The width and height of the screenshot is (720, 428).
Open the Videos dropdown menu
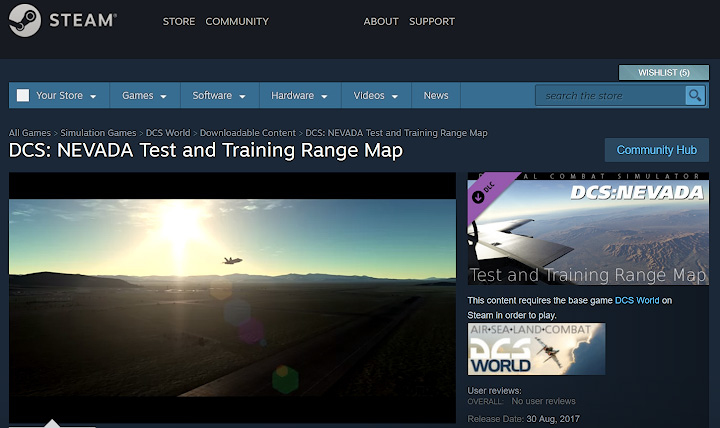[x=375, y=96]
